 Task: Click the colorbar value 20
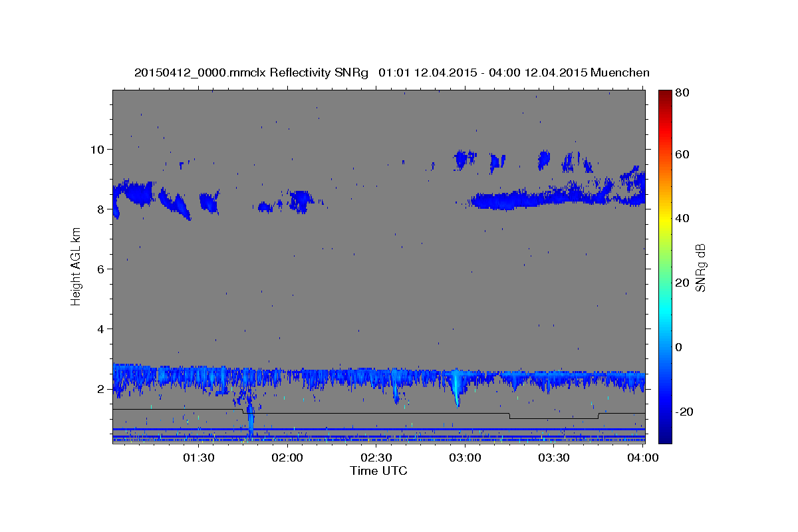click(x=683, y=283)
